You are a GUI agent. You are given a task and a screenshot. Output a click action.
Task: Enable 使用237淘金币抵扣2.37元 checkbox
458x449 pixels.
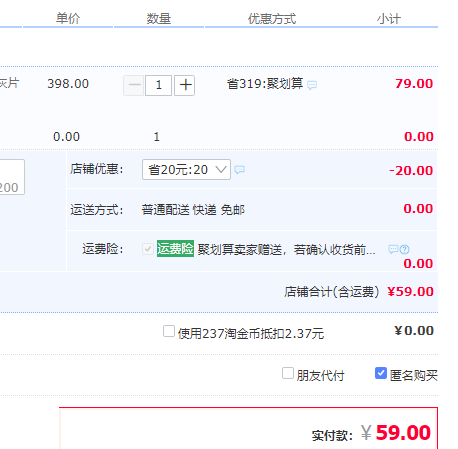pos(169,331)
